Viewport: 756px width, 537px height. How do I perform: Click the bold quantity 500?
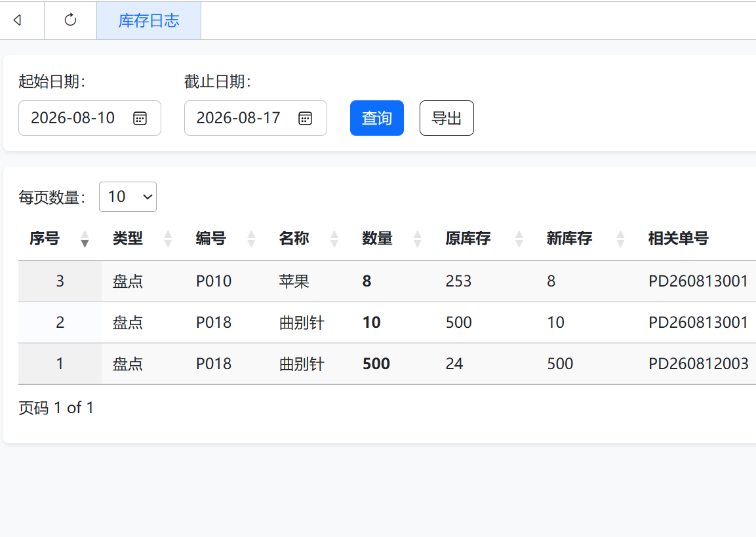tap(376, 363)
